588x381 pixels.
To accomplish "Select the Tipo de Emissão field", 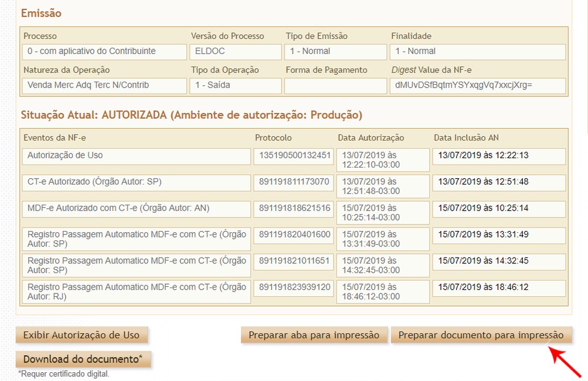I will pos(335,52).
